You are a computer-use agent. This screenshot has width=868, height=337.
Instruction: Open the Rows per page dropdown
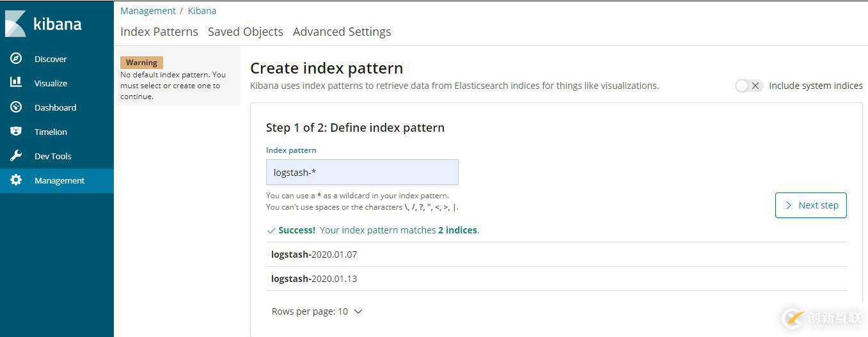(317, 311)
